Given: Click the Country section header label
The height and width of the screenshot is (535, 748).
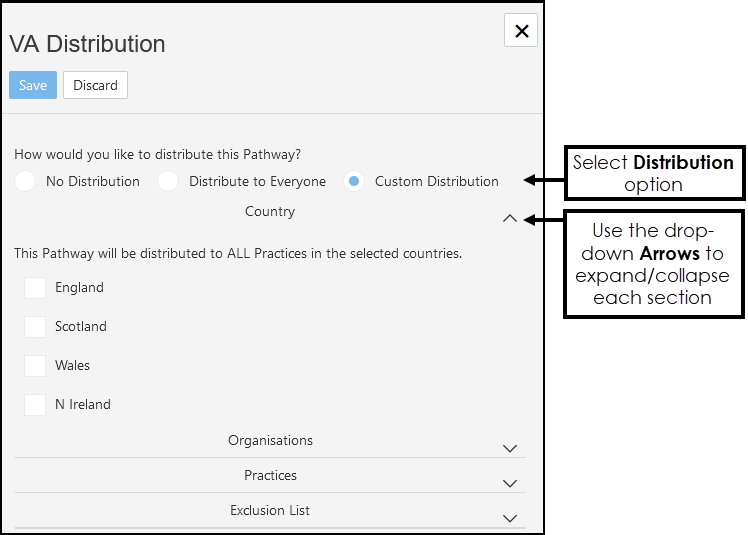Looking at the screenshot, I should [x=270, y=211].
